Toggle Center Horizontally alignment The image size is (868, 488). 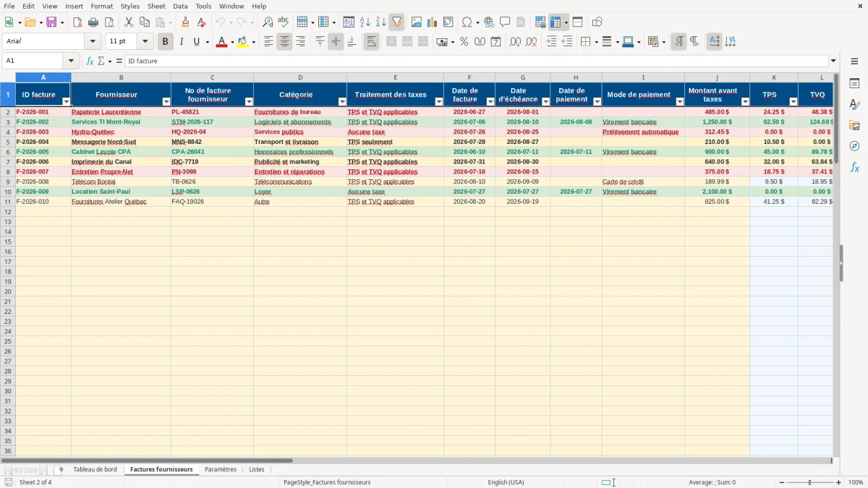(284, 42)
